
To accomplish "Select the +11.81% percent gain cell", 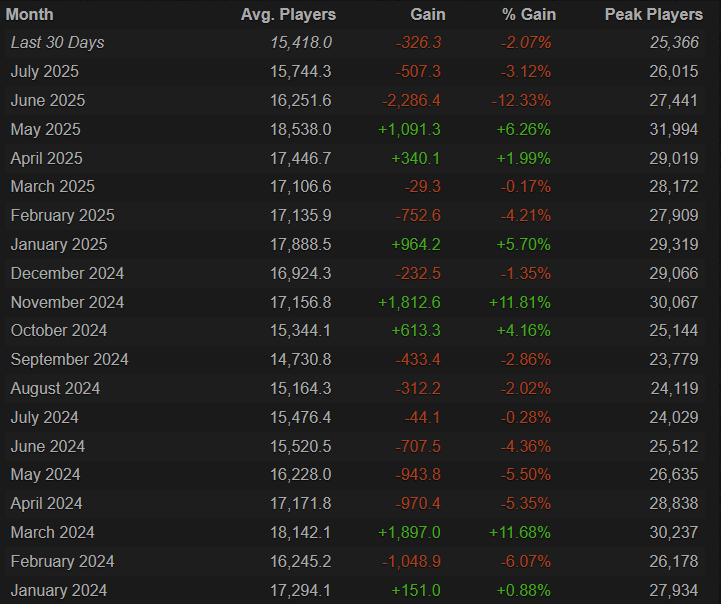I will pos(520,302).
